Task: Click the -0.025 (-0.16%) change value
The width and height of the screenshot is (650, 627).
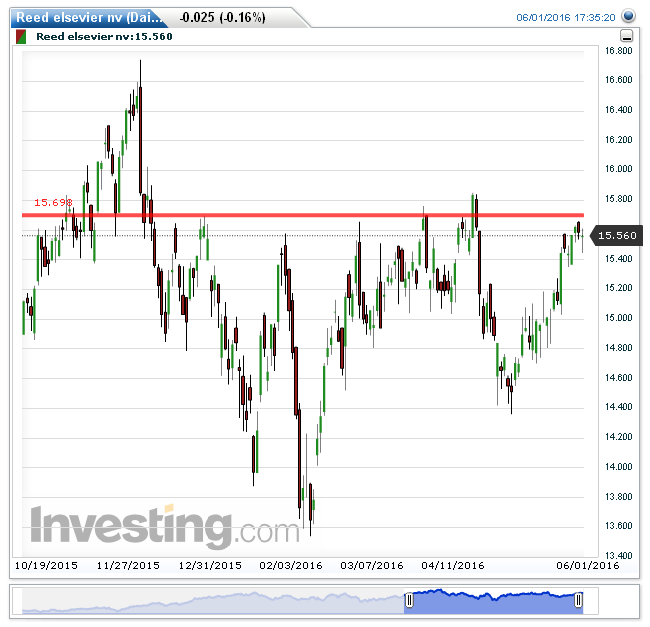Action: (222, 17)
